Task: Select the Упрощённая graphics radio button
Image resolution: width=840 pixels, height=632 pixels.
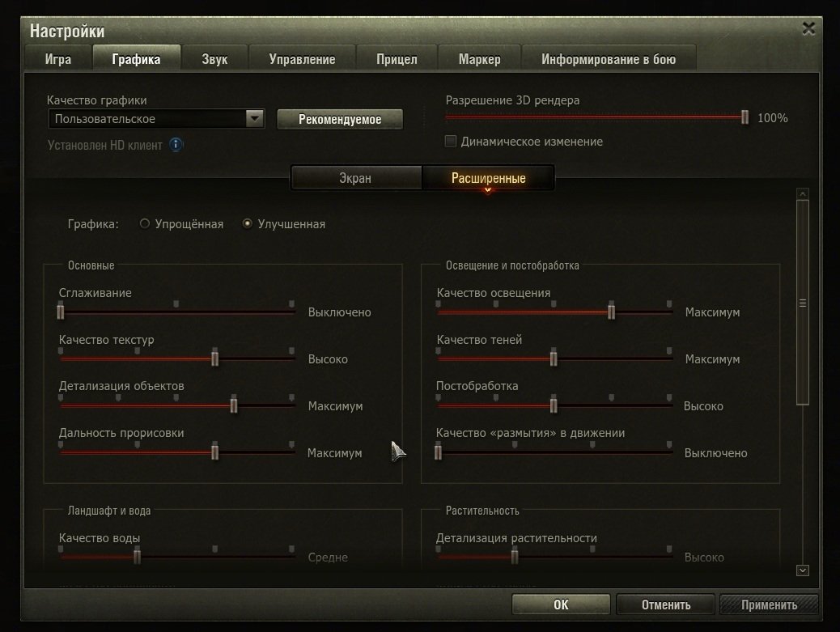Action: pyautogui.click(x=145, y=223)
